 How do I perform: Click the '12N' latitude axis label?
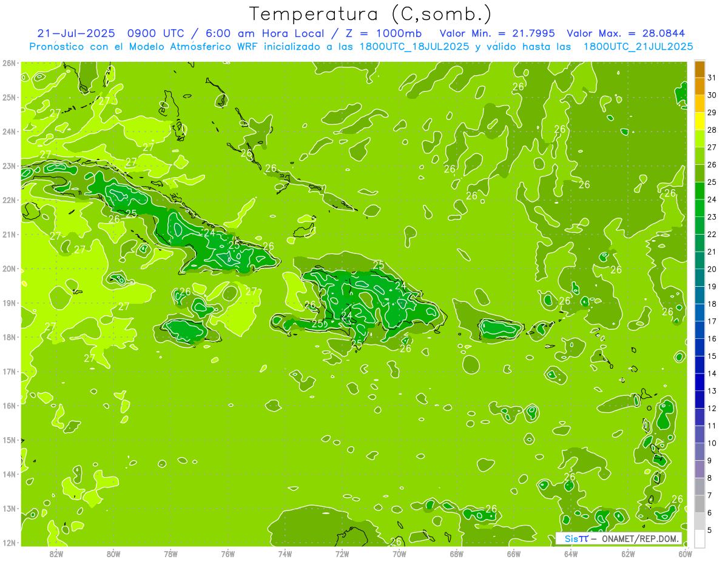tap(9, 542)
